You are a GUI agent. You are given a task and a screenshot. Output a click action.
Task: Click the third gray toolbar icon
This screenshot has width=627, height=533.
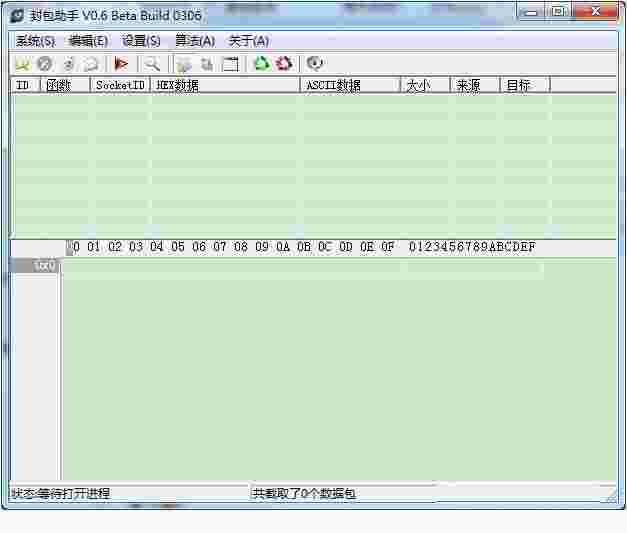[x=69, y=64]
